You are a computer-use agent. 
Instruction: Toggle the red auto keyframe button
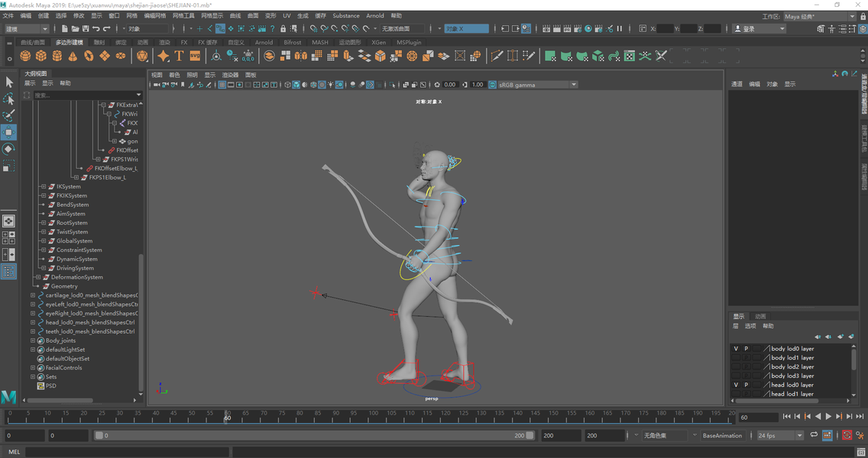click(847, 435)
